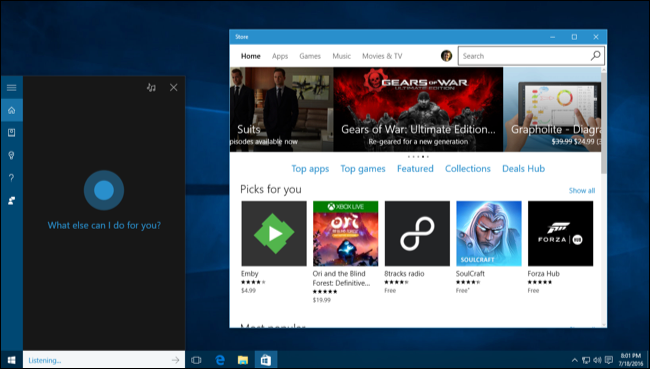Switch to the Games tab in Store
Screen dimensions: 650x369
coord(310,56)
